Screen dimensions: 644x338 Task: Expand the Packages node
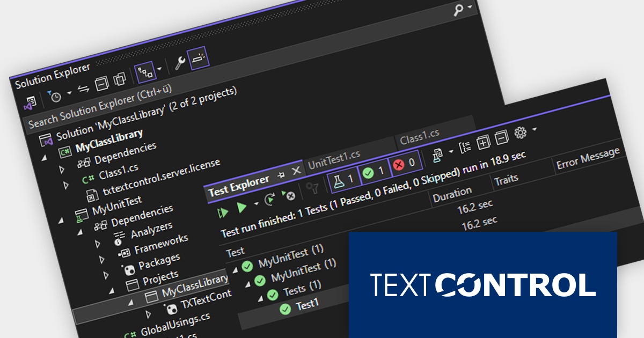coord(107,276)
